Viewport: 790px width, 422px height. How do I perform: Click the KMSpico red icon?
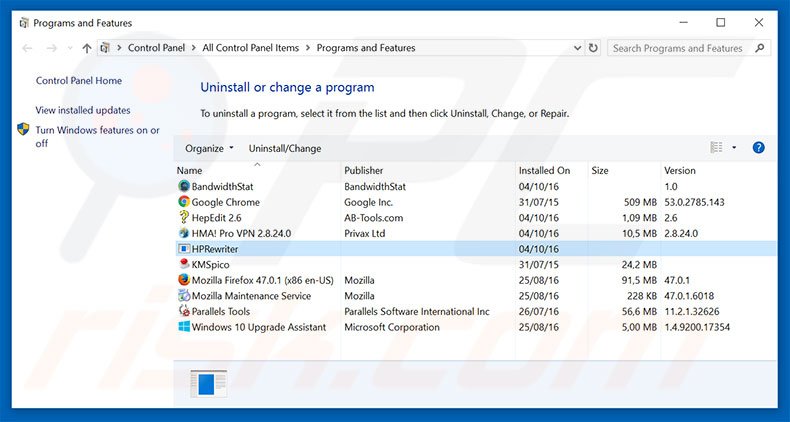click(184, 264)
